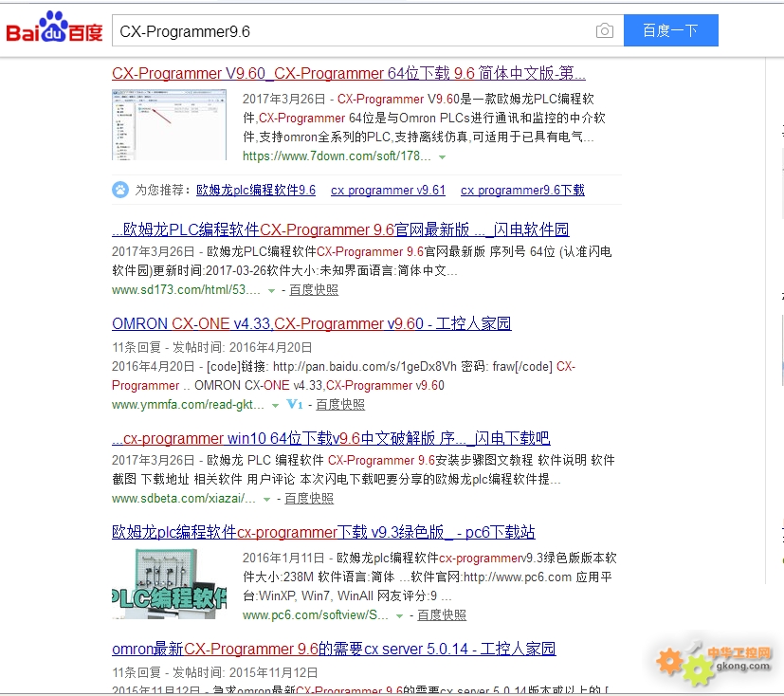Image resolution: width=784 pixels, height=696 pixels.
Task: Expand dropdown arrow next to sdbeta.com URL
Action: 267,499
